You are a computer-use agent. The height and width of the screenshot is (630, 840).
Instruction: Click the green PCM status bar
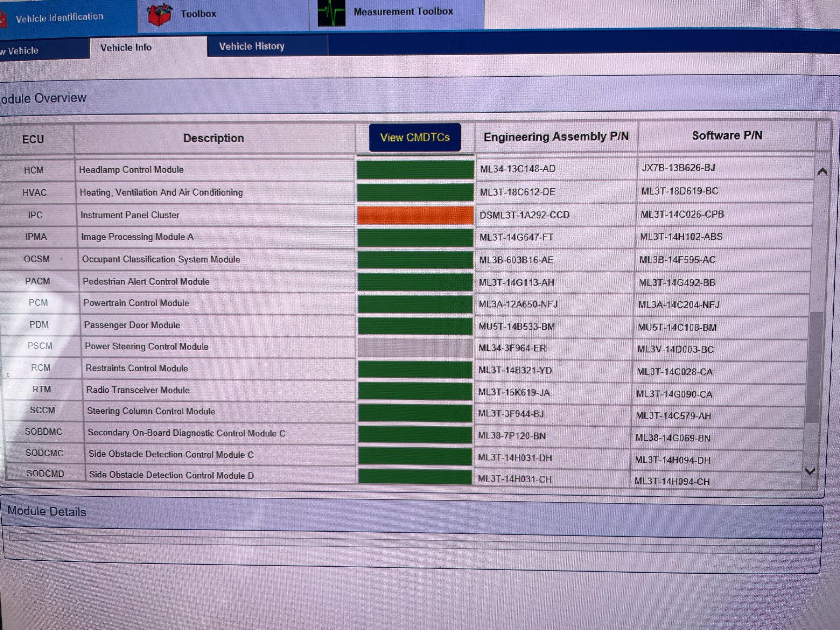415,304
